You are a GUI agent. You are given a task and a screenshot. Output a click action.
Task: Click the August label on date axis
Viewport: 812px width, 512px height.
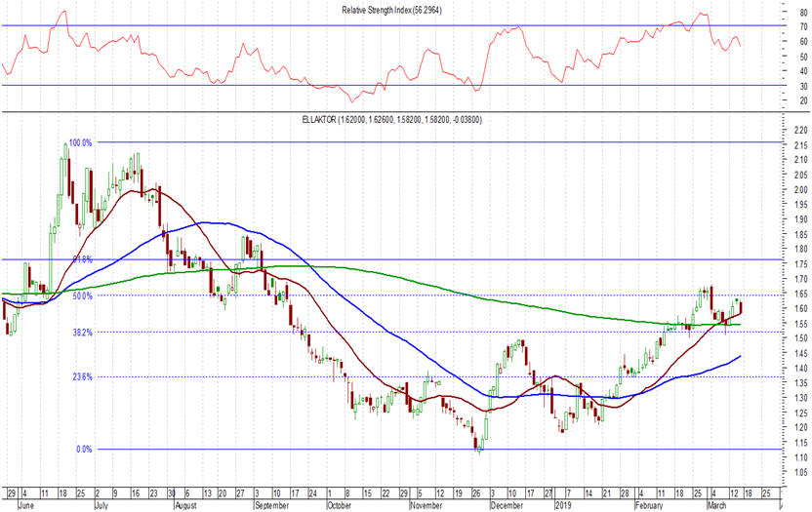(186, 506)
